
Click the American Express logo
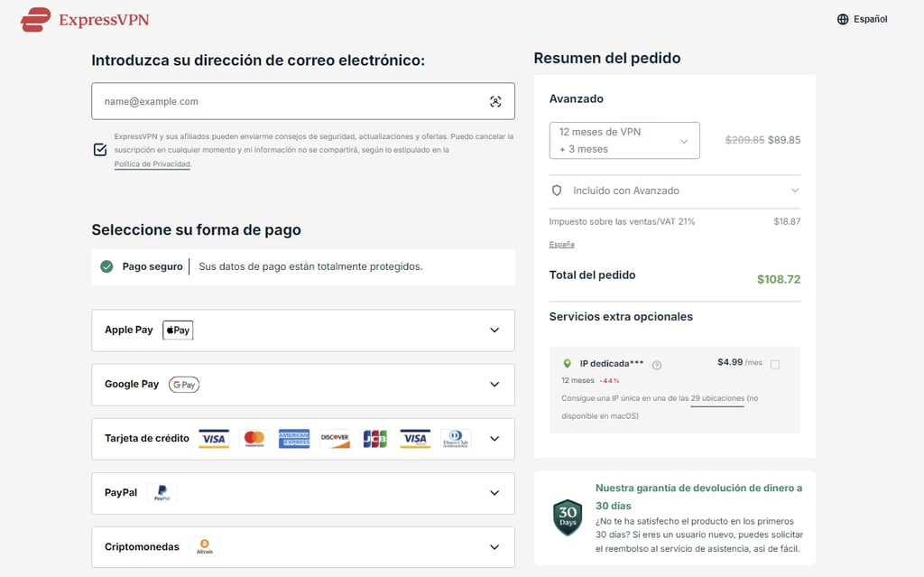pyautogui.click(x=294, y=439)
